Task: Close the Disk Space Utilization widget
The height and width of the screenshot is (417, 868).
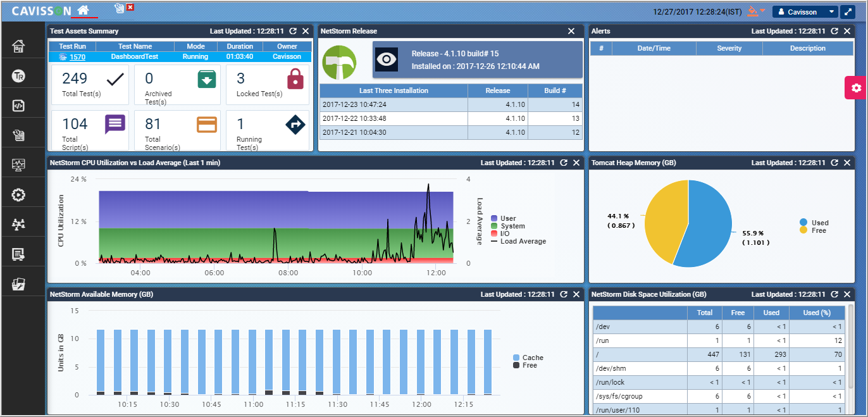Action: click(847, 294)
